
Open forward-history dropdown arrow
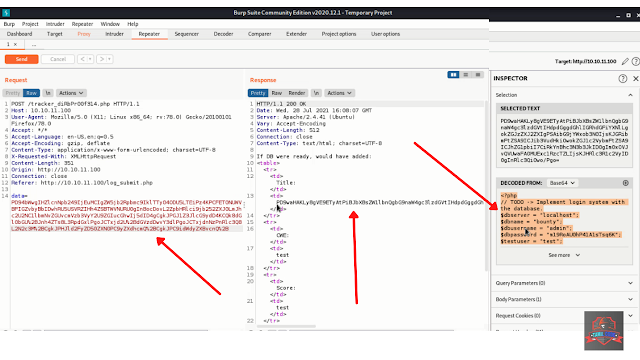click(109, 59)
